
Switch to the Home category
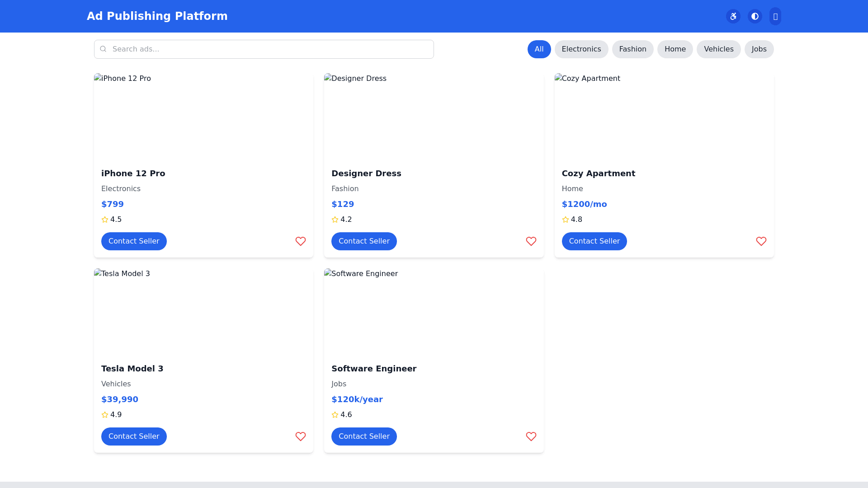pyautogui.click(x=675, y=49)
